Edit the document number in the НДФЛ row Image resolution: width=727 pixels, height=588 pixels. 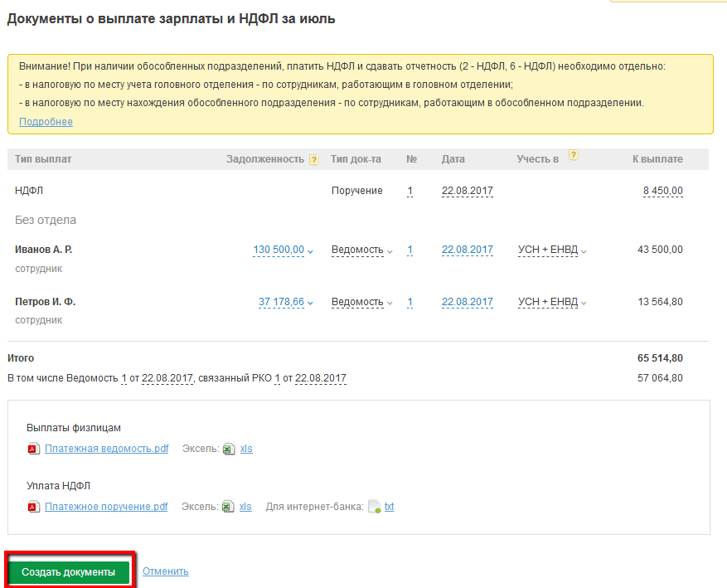(410, 191)
